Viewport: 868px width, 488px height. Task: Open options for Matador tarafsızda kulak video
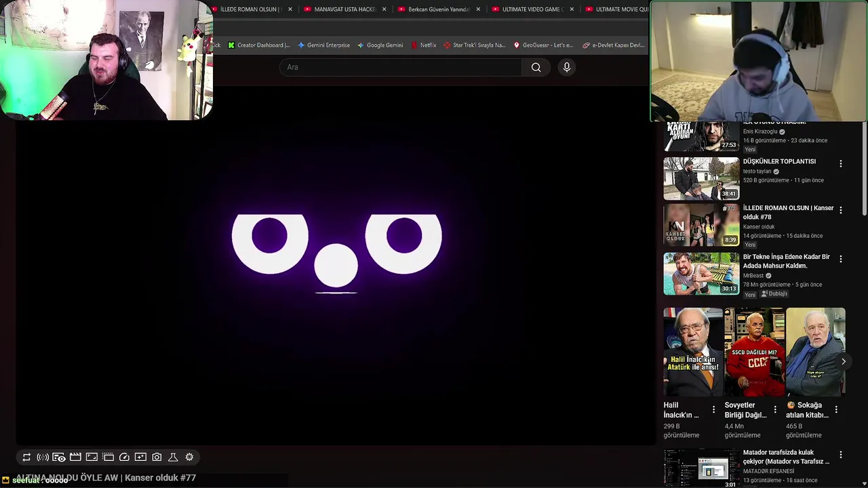tap(841, 455)
